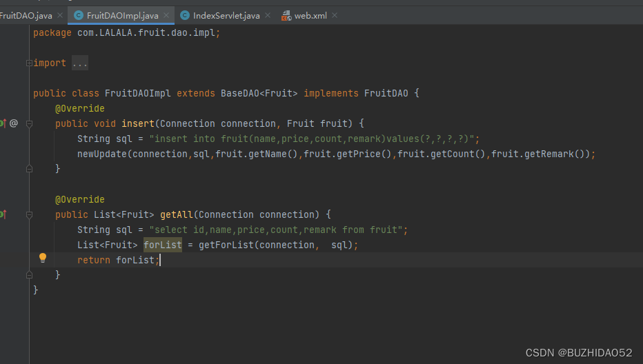Click the folded import ellipsis
The width and height of the screenshot is (643, 364).
pyautogui.click(x=80, y=63)
